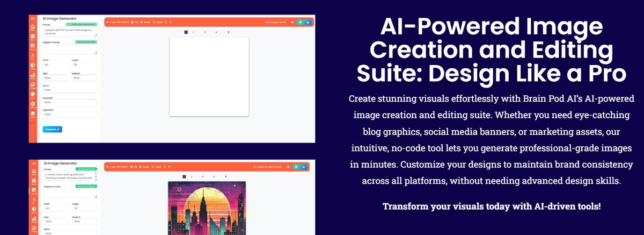Click the blue button in the cityscape editor toolbar

point(304,167)
